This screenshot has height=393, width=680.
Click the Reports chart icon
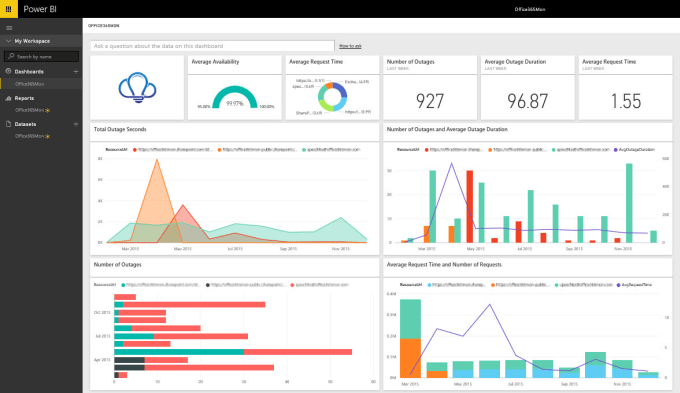click(x=8, y=98)
